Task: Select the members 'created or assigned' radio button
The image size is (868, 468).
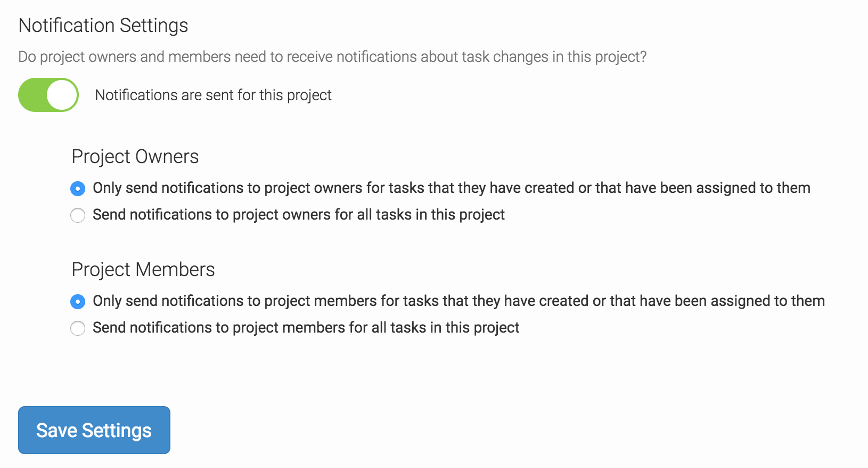Action: point(78,302)
